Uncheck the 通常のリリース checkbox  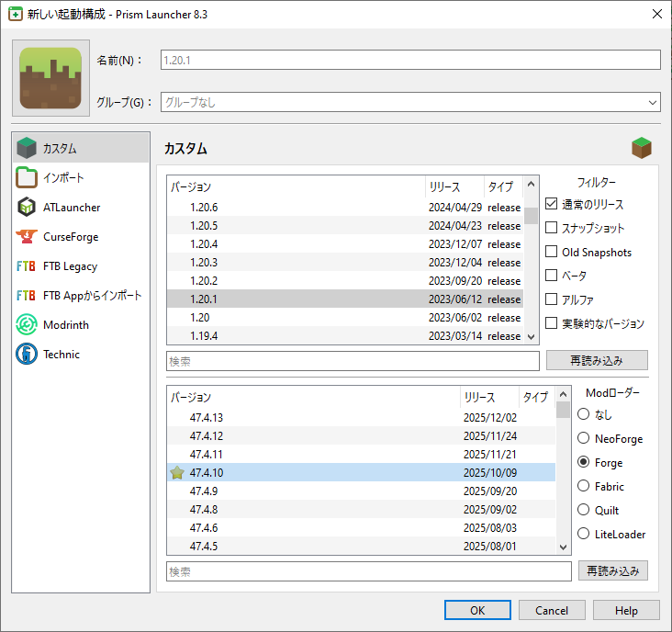coord(552,203)
